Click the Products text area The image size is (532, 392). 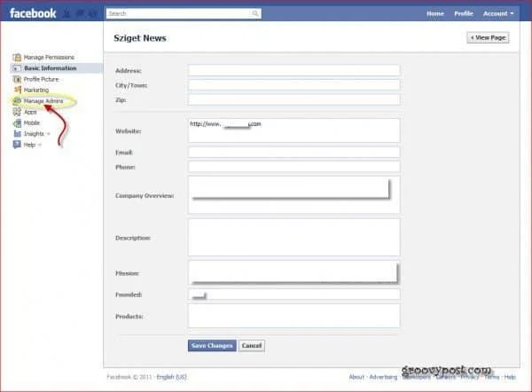click(293, 316)
